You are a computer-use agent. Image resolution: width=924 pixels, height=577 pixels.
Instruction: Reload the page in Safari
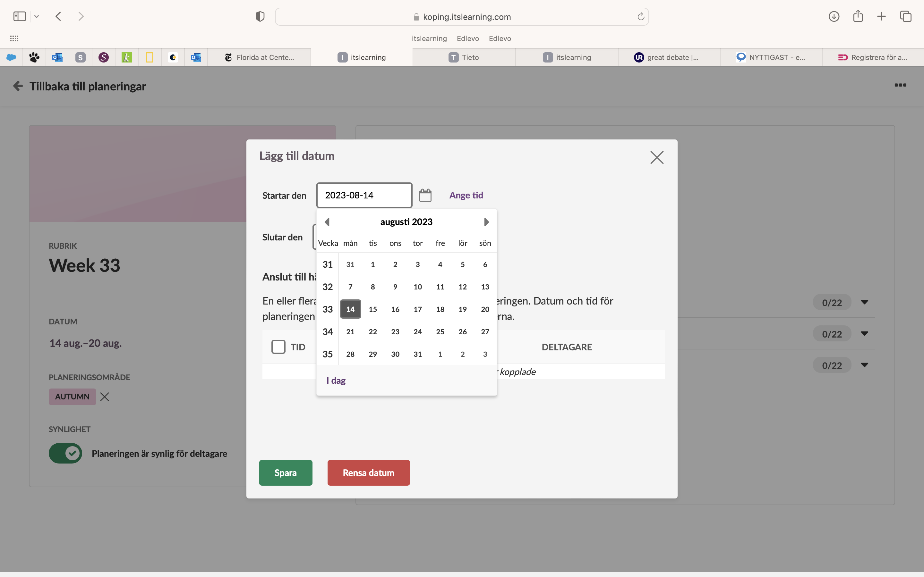pyautogui.click(x=641, y=16)
